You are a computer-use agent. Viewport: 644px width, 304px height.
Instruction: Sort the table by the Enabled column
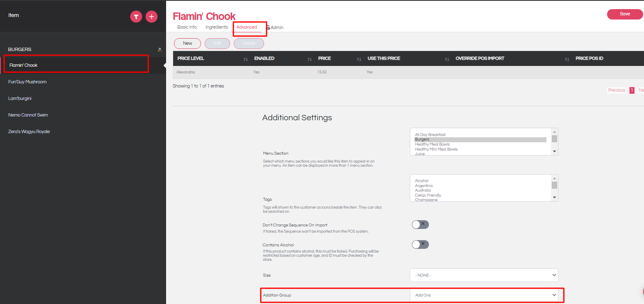coord(309,59)
